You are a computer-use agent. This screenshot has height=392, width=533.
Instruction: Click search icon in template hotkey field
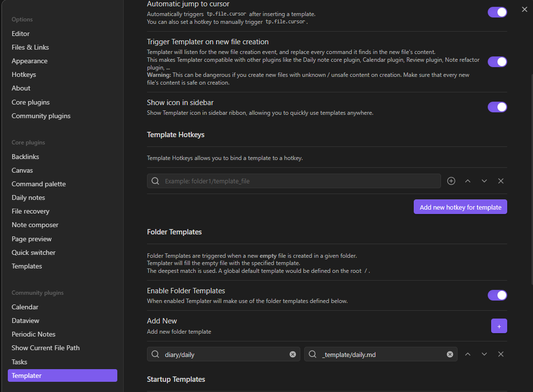(x=155, y=181)
